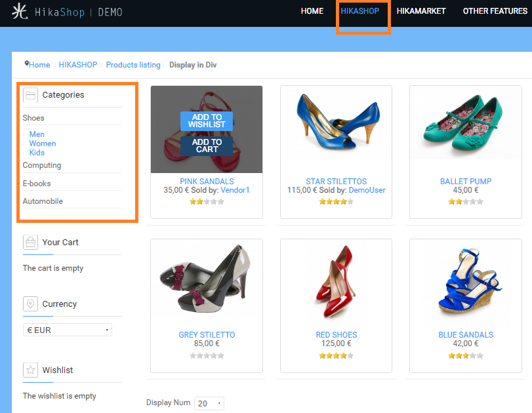Click the Categories folder icon
The width and height of the screenshot is (532, 413).
tap(30, 95)
